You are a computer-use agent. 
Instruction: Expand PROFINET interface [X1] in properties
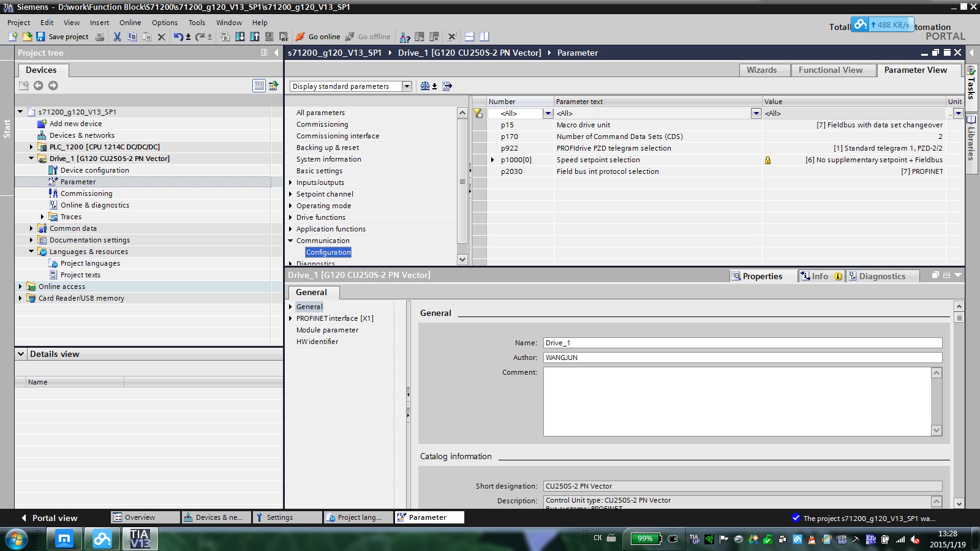[x=291, y=318]
